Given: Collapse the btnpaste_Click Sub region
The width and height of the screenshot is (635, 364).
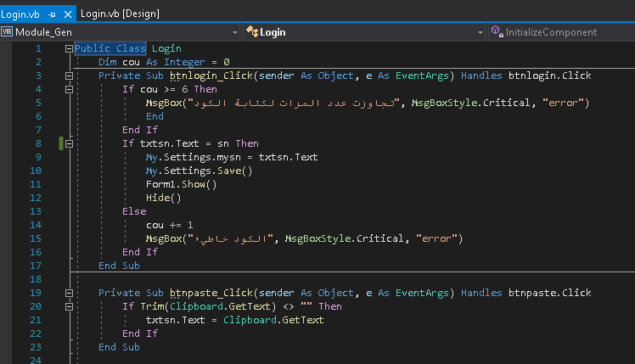Looking at the screenshot, I should tap(69, 293).
